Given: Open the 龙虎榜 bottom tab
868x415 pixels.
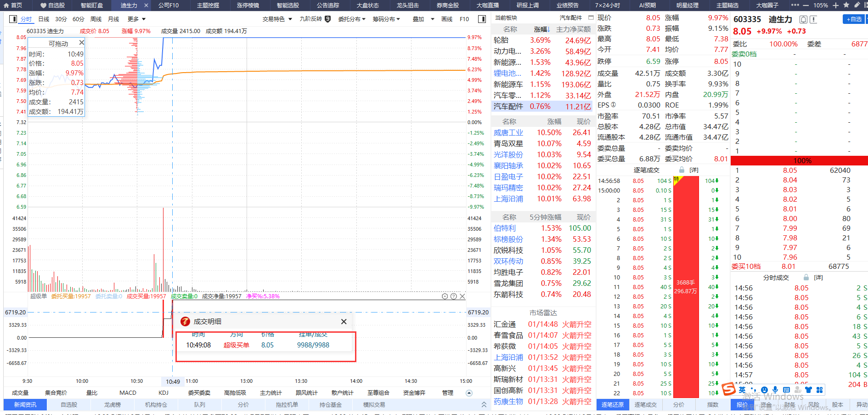Looking at the screenshot, I should [113, 405].
